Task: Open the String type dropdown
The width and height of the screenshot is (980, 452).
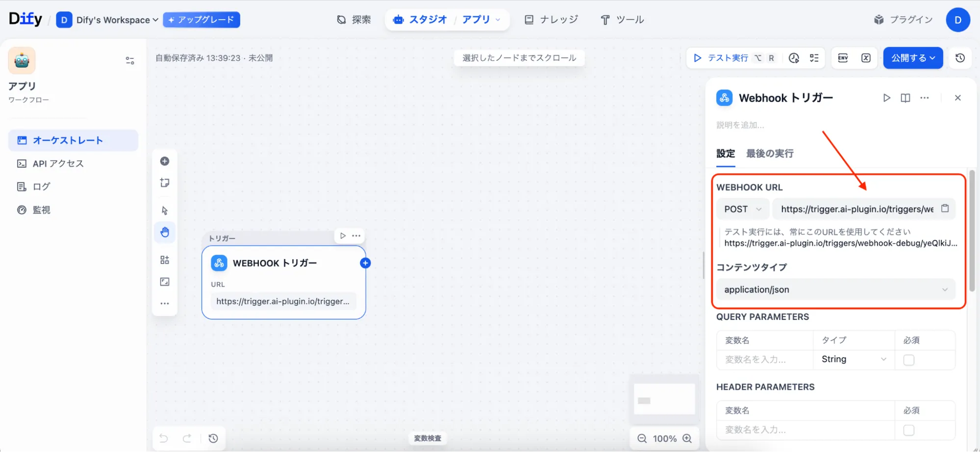Action: tap(854, 359)
